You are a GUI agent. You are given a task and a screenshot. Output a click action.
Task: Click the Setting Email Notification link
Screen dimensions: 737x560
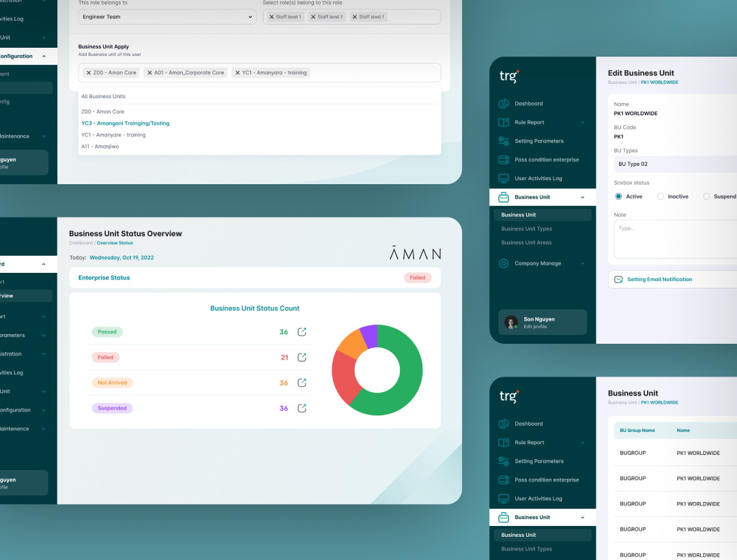click(659, 280)
